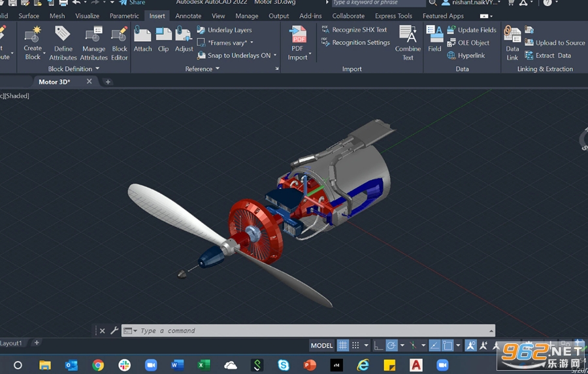Click the Combine Text tool
This screenshot has height=374, width=588.
[x=408, y=43]
